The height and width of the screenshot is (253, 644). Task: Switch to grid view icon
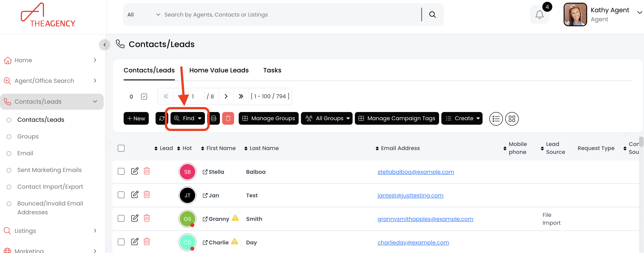(x=512, y=119)
